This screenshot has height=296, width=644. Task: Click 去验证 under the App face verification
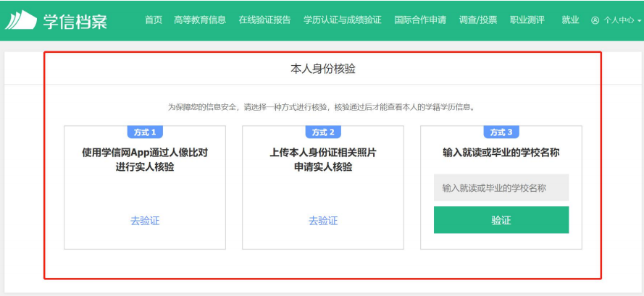coord(145,221)
